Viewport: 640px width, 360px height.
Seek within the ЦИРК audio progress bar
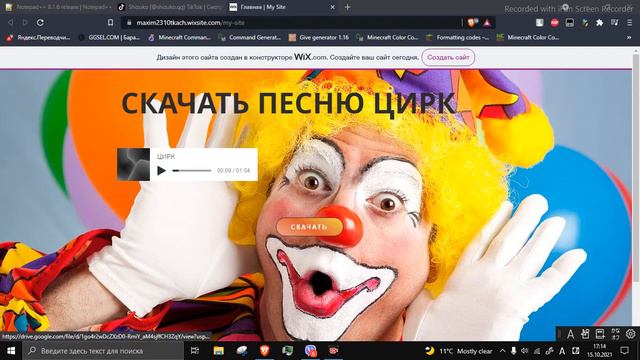pos(192,171)
